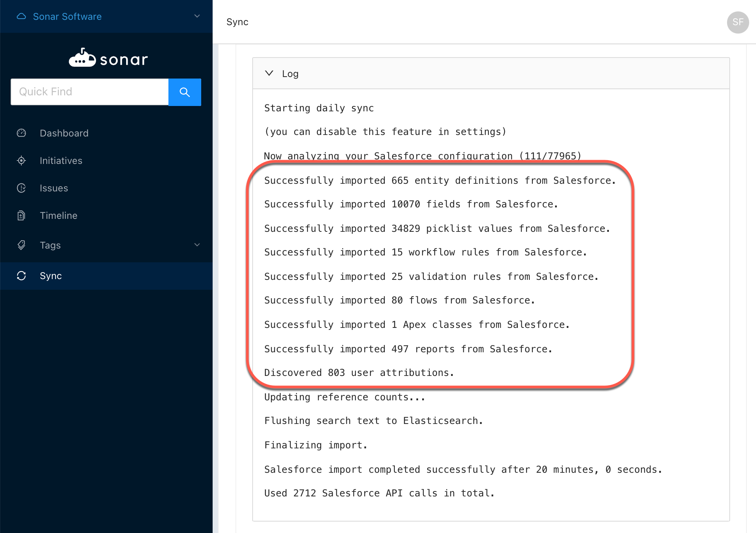Click the Sync refresh arrows icon
This screenshot has width=756, height=533.
point(21,276)
